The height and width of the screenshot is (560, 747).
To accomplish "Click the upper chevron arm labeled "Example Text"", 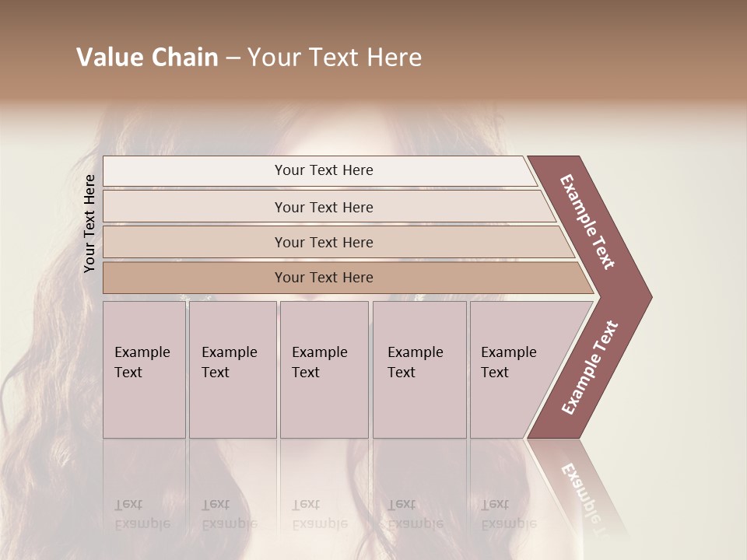I will point(587,222).
